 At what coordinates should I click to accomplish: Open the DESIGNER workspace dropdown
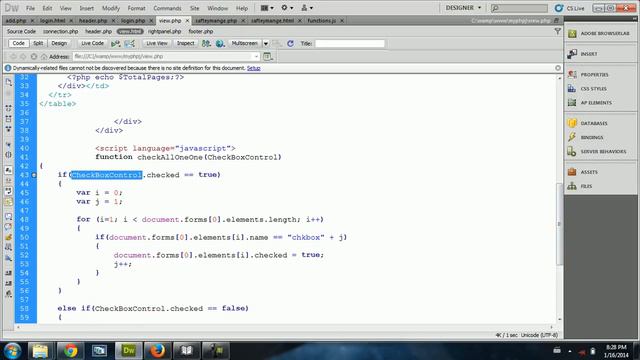point(463,8)
